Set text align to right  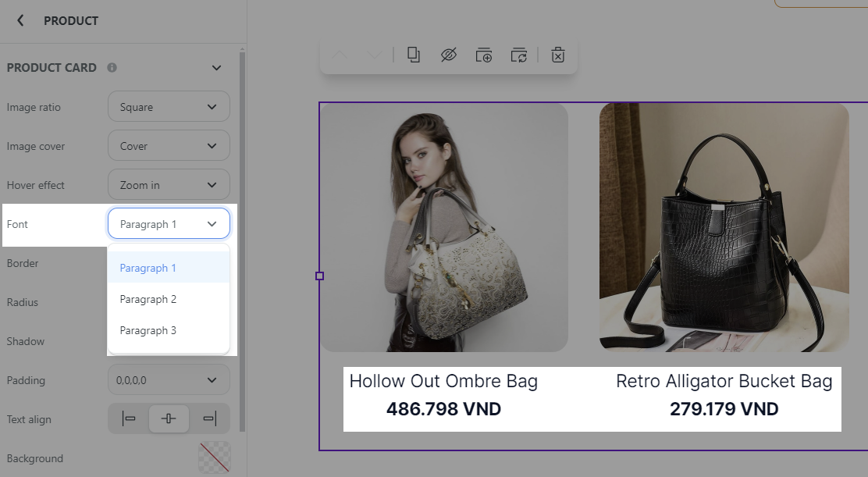click(x=209, y=419)
